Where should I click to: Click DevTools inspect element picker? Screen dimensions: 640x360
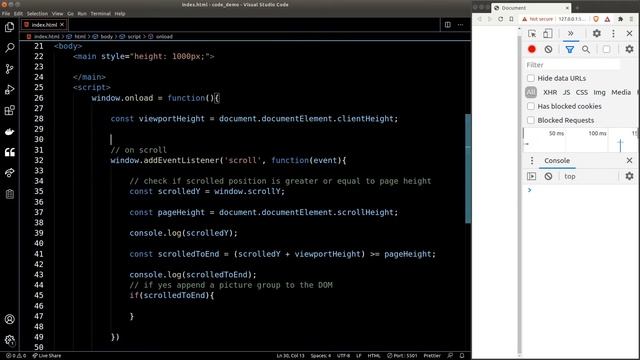point(532,33)
